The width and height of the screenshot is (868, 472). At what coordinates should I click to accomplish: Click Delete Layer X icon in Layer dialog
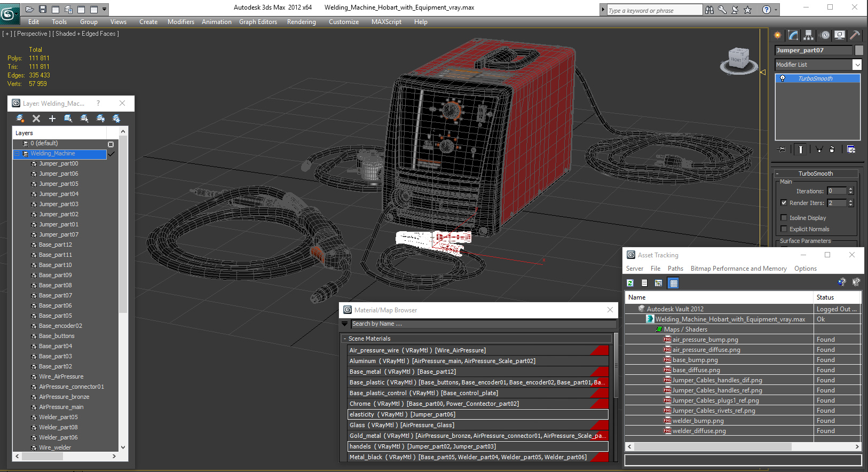[36, 119]
